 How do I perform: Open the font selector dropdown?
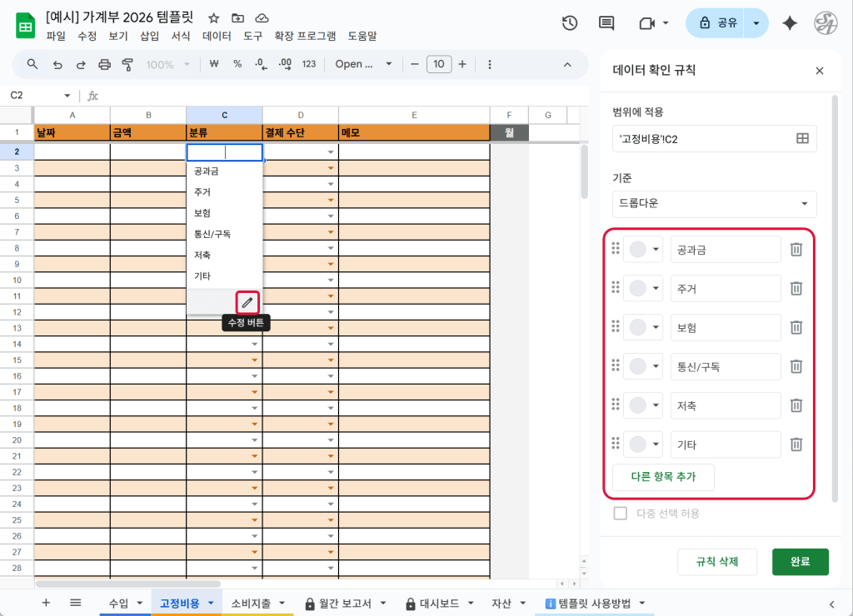[x=362, y=64]
